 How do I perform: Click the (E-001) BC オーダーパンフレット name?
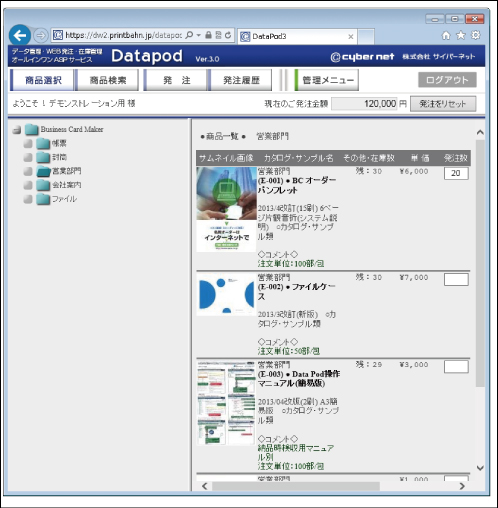pos(297,185)
